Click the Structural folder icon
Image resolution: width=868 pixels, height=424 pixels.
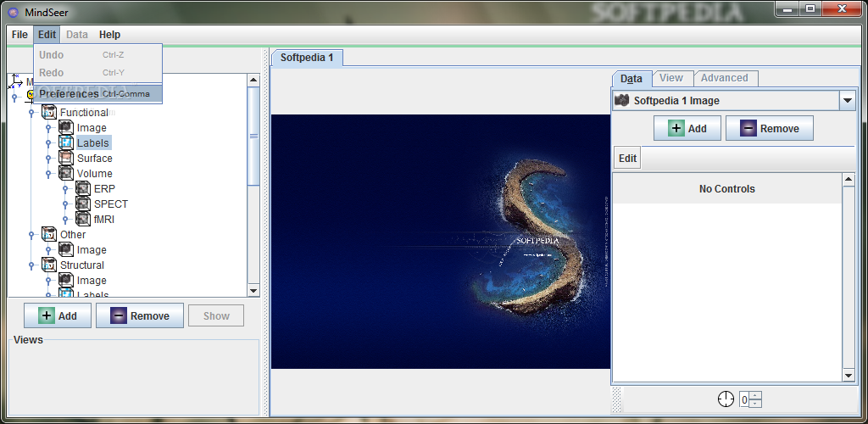coord(49,265)
